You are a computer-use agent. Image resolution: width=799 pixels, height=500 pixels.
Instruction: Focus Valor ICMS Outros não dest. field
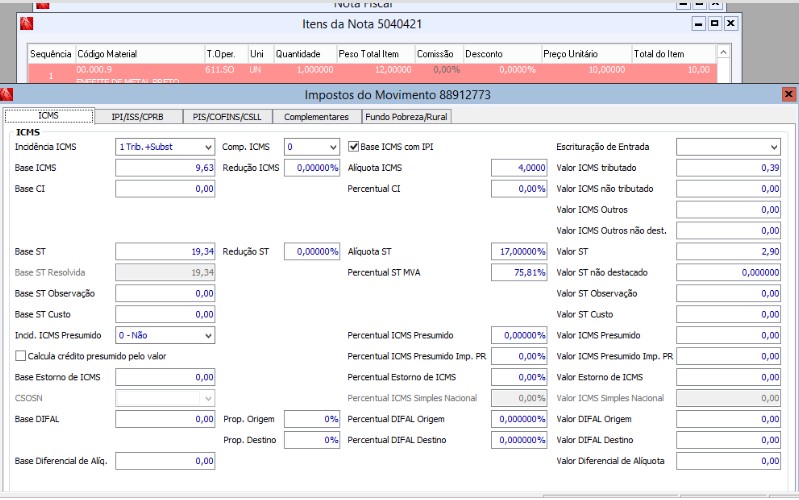click(x=728, y=230)
